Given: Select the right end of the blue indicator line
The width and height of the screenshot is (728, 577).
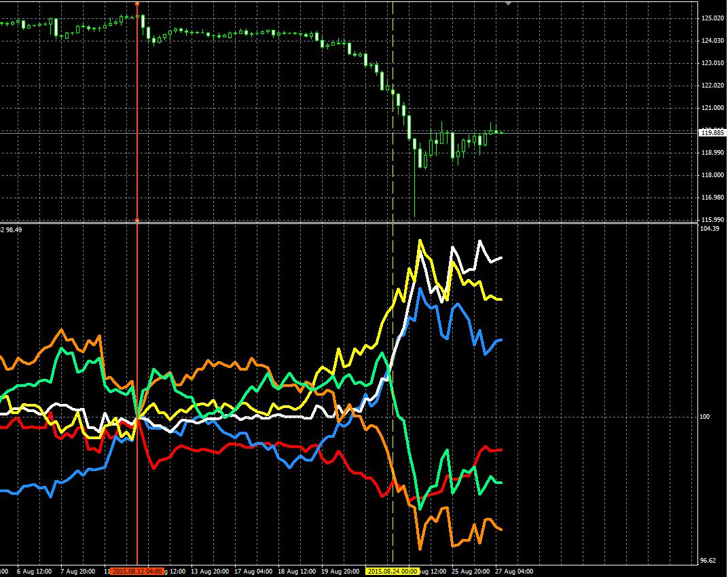Looking at the screenshot, I should [x=500, y=340].
